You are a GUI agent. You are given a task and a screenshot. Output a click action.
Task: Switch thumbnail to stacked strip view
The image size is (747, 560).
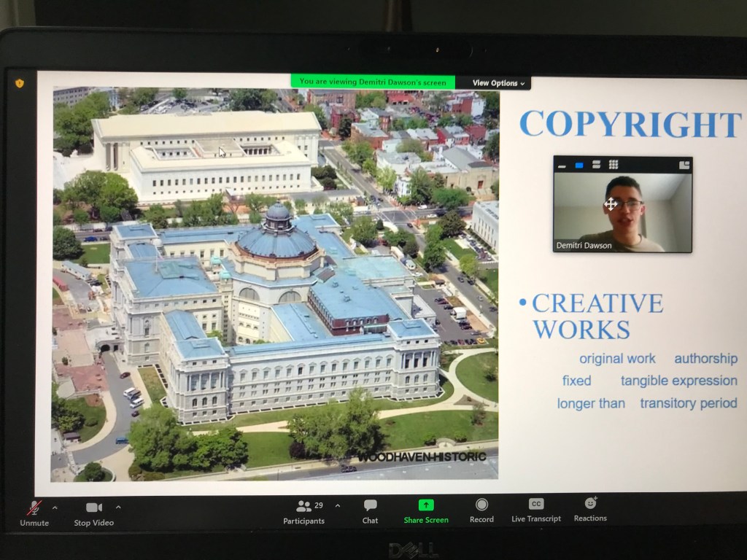pyautogui.click(x=596, y=166)
